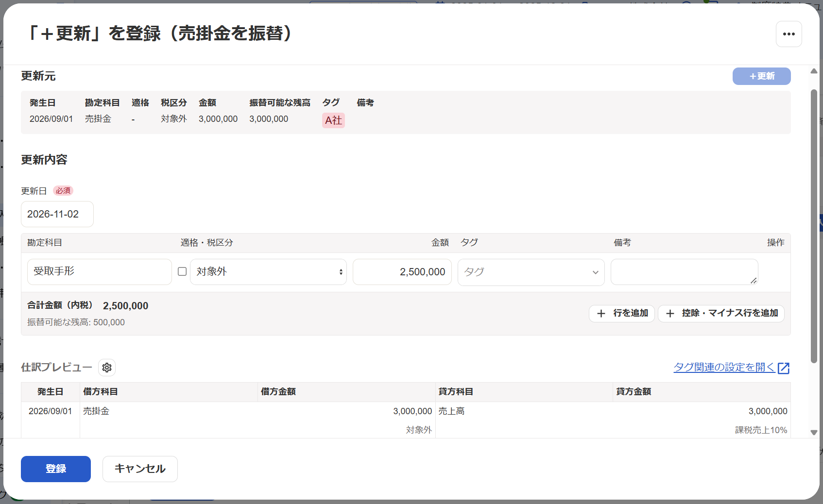
Task: Click the 更新日 date field 2026-11-02
Action: pos(57,214)
